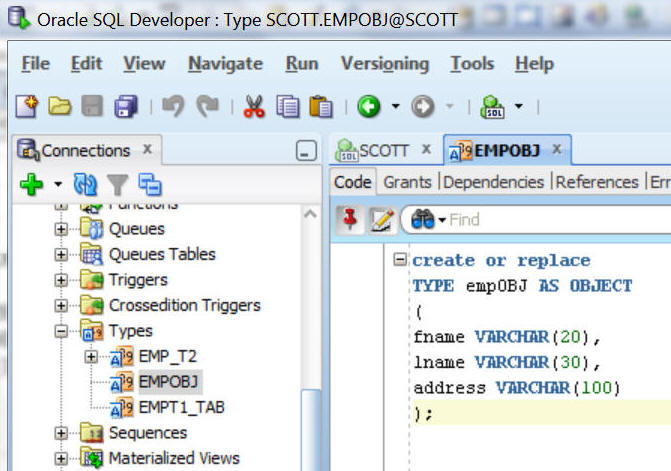Image resolution: width=671 pixels, height=471 pixels.
Task: Click the Freeze View pin icon
Action: (x=350, y=219)
